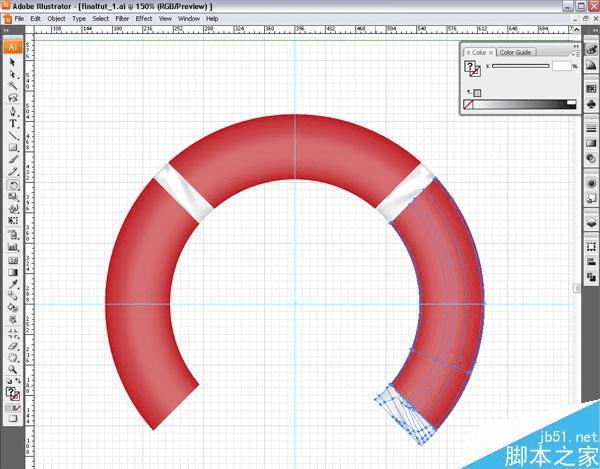Select the Live Paint Bucket tool
600x469 pixels.
tap(13, 308)
